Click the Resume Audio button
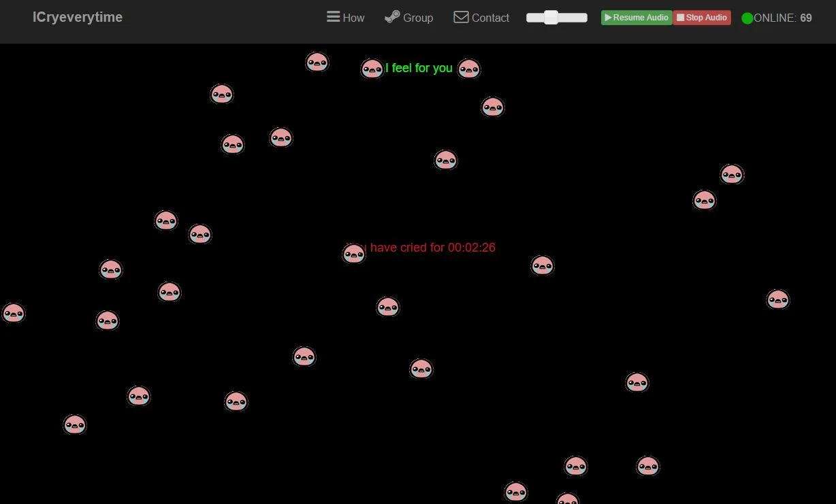This screenshot has width=836, height=504. tap(637, 18)
